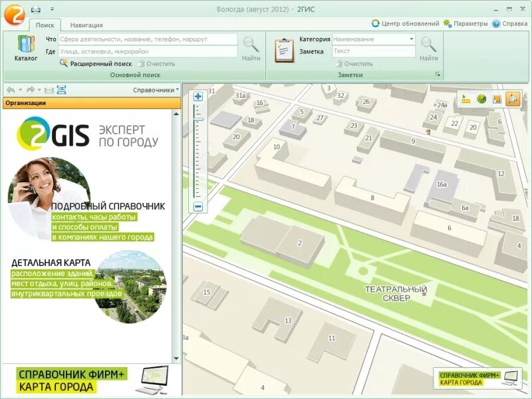Image resolution: width=532 pixels, height=399 pixels.
Task: Expand the quick access toolbar dropdown arrow
Action: click(x=52, y=9)
